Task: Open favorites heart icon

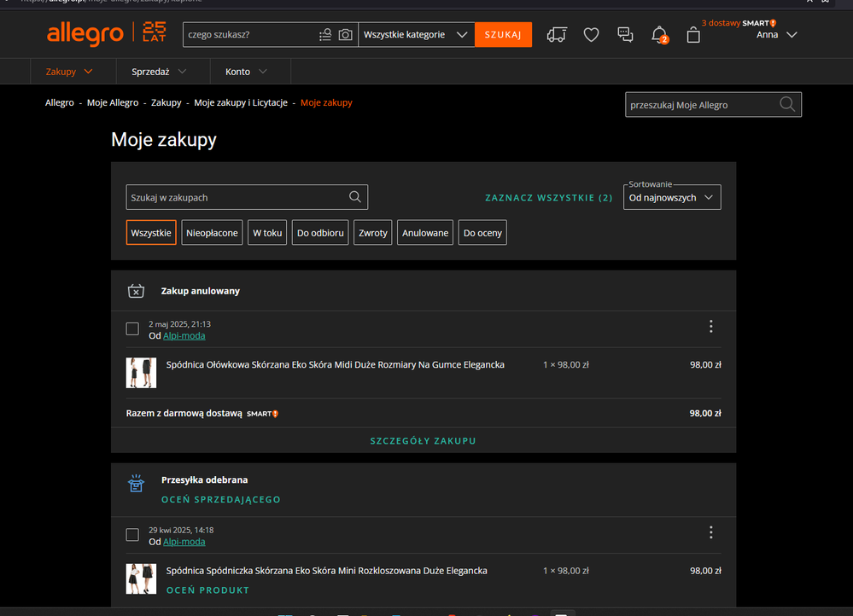Action: pyautogui.click(x=592, y=35)
